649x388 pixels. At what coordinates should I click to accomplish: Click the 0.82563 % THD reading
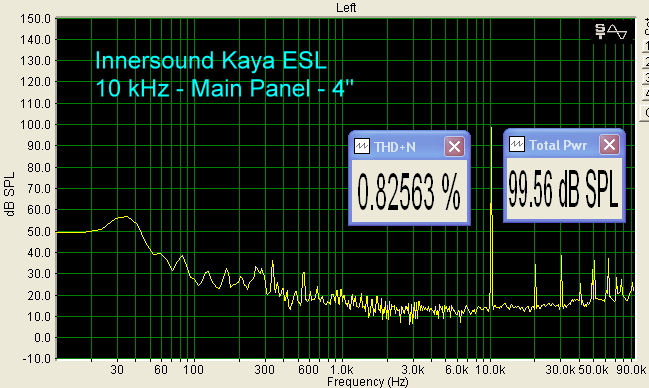pos(409,192)
